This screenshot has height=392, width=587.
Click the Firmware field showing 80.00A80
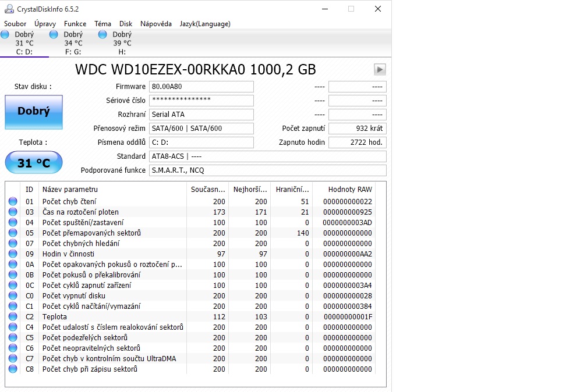pos(201,87)
